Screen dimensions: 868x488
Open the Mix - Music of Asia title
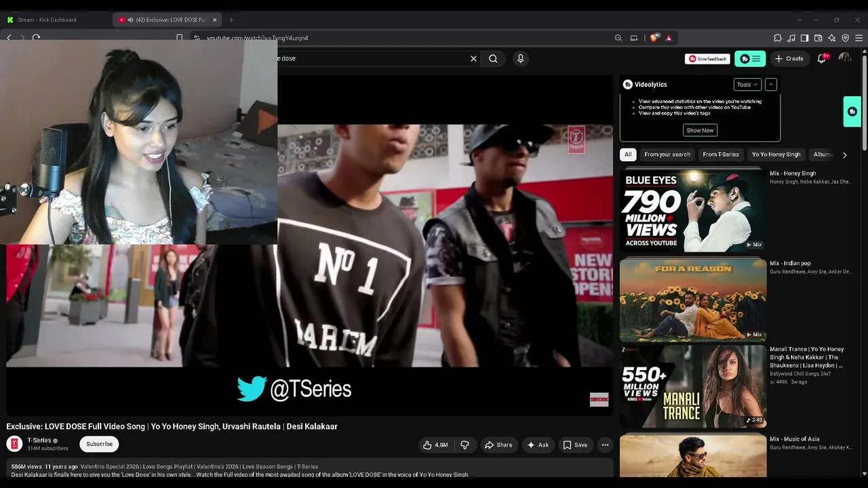coord(795,439)
